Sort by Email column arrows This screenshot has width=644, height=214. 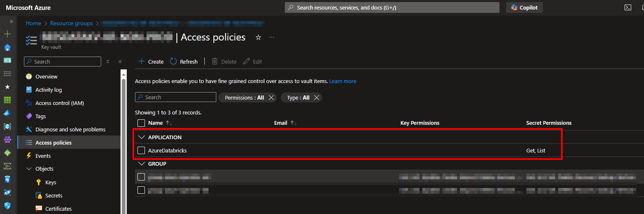pyautogui.click(x=294, y=123)
